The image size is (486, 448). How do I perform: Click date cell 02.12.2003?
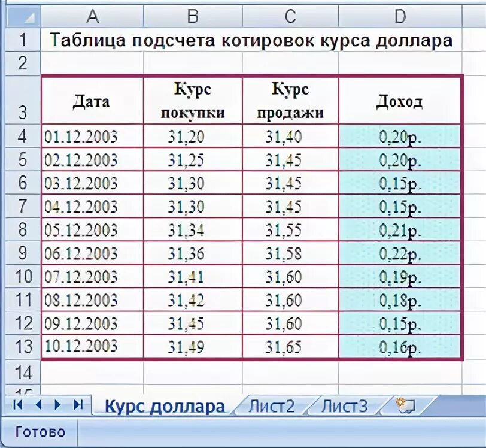click(x=92, y=159)
